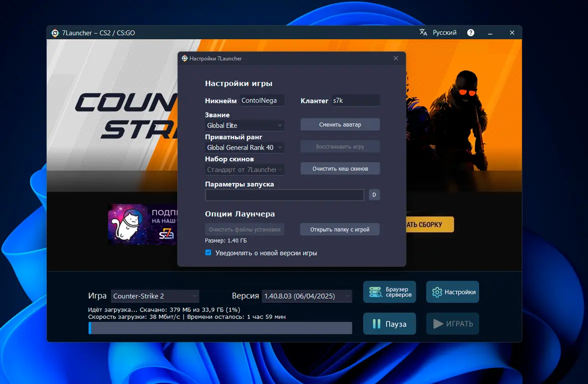Click the Никнейм input field
The width and height of the screenshot is (588, 384).
(262, 100)
